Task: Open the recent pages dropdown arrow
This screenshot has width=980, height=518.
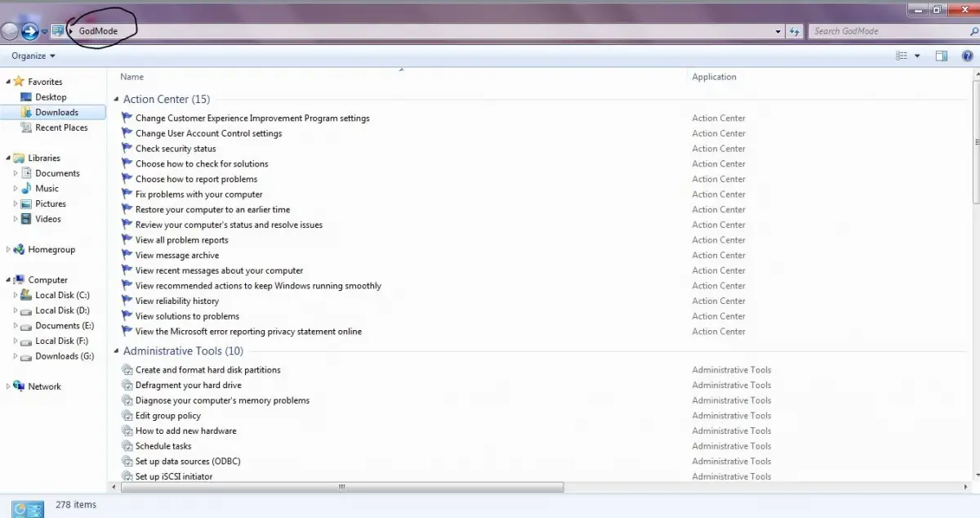Action: 44,32
